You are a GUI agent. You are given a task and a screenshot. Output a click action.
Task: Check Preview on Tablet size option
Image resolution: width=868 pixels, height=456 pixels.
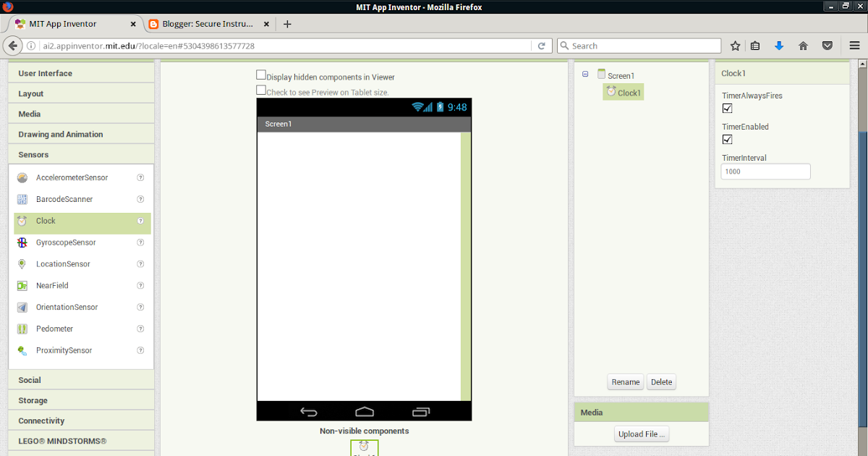pos(260,90)
